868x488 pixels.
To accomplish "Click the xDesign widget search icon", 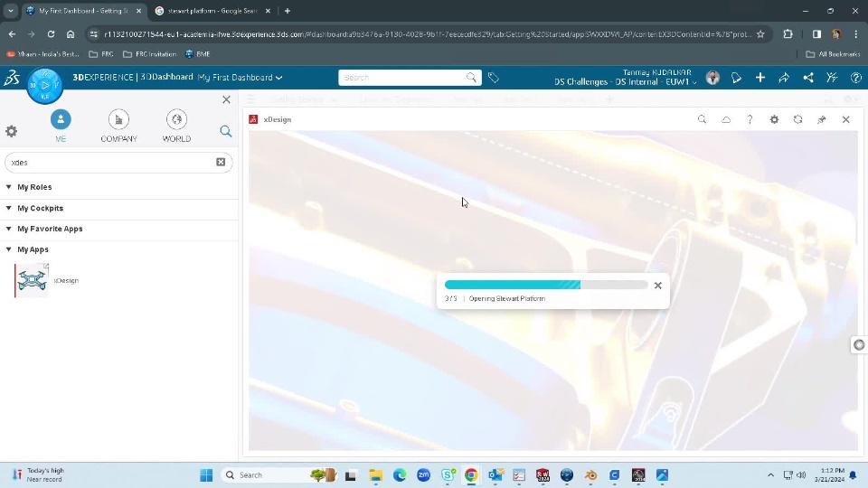I will [x=702, y=119].
